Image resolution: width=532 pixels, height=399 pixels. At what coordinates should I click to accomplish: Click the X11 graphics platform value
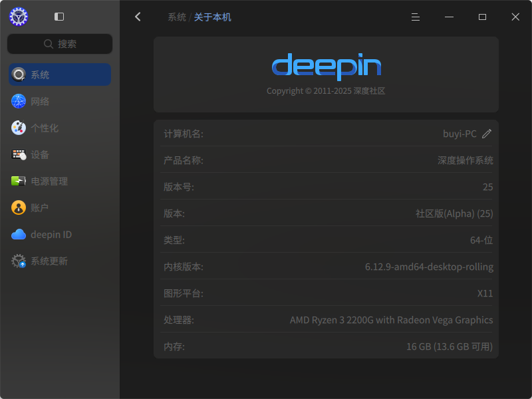pyautogui.click(x=485, y=293)
